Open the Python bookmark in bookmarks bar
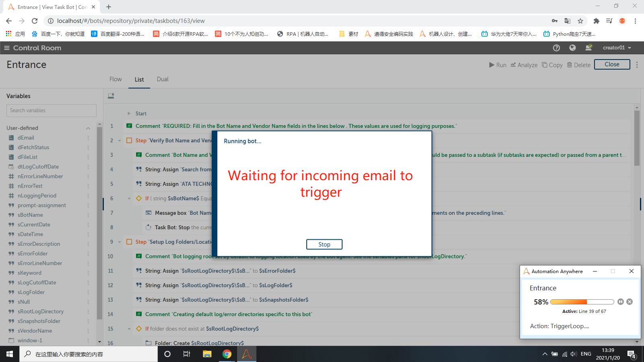 tap(569, 34)
